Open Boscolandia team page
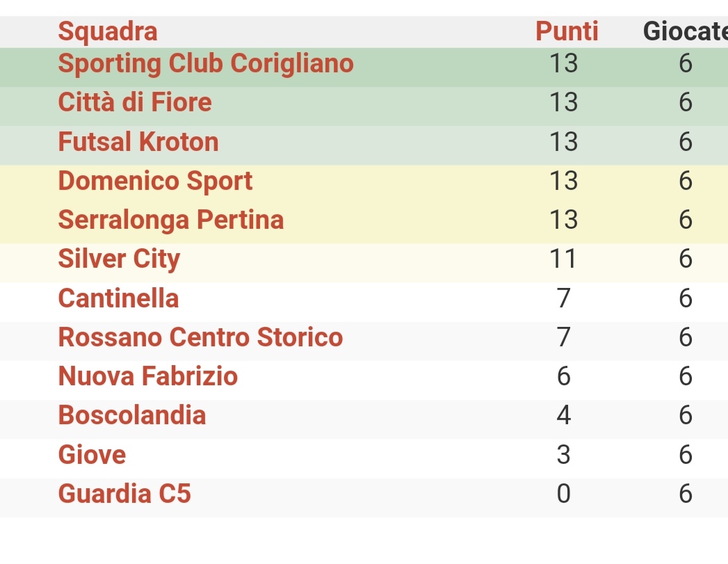 132,415
